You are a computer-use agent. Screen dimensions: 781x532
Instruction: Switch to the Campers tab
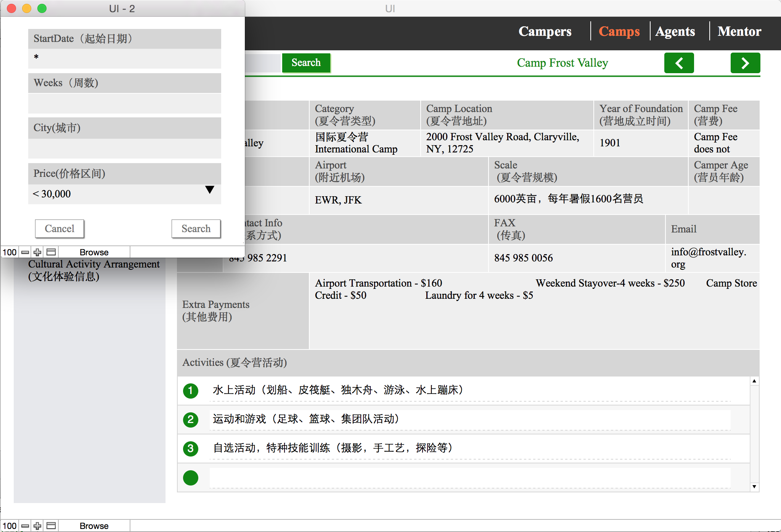(545, 31)
